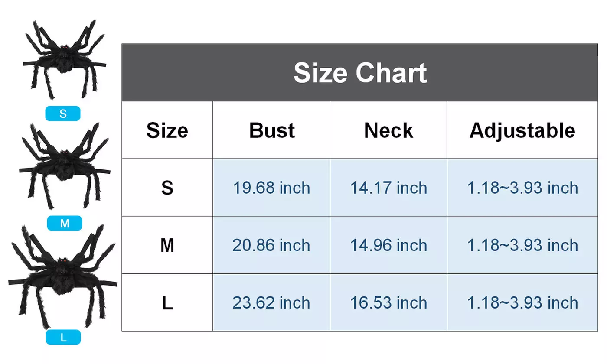The height and width of the screenshot is (364, 607).
Task: Click the Neck column header
Action: click(x=388, y=130)
